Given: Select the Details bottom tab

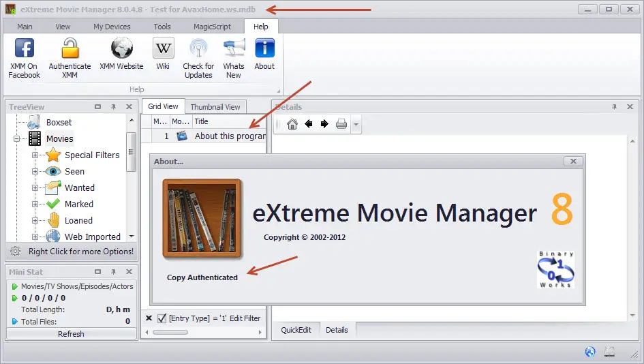Looking at the screenshot, I should tap(337, 330).
